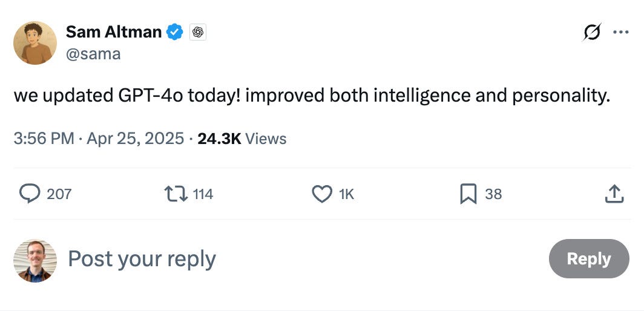Click the gray Reply button
644x311 pixels.
[x=589, y=259]
